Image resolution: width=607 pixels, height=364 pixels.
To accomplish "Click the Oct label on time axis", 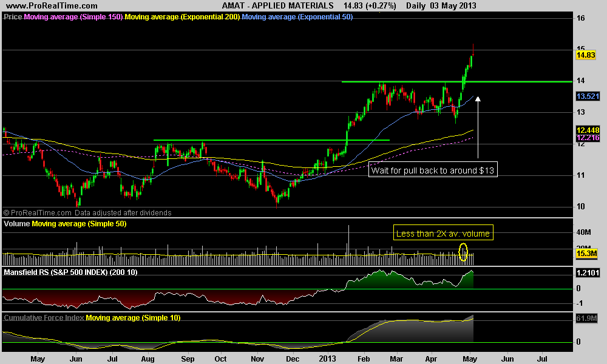I will click(220, 359).
